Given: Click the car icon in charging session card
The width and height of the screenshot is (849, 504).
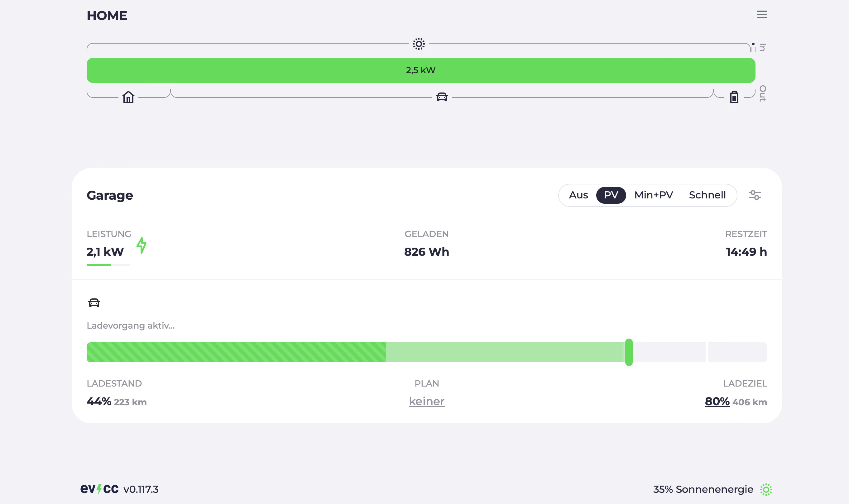Looking at the screenshot, I should click(x=94, y=302).
